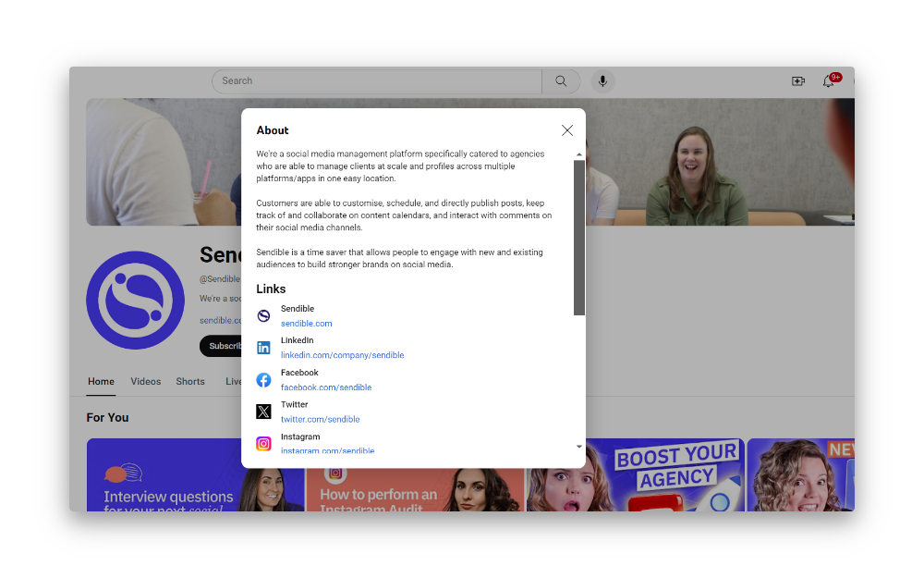Click the X Twitter icon in Links

(263, 412)
